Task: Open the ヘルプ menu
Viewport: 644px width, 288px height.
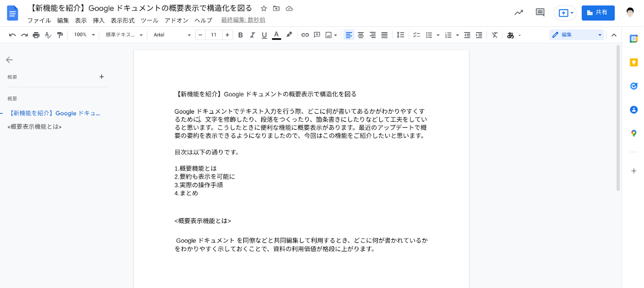Action: pyautogui.click(x=203, y=20)
